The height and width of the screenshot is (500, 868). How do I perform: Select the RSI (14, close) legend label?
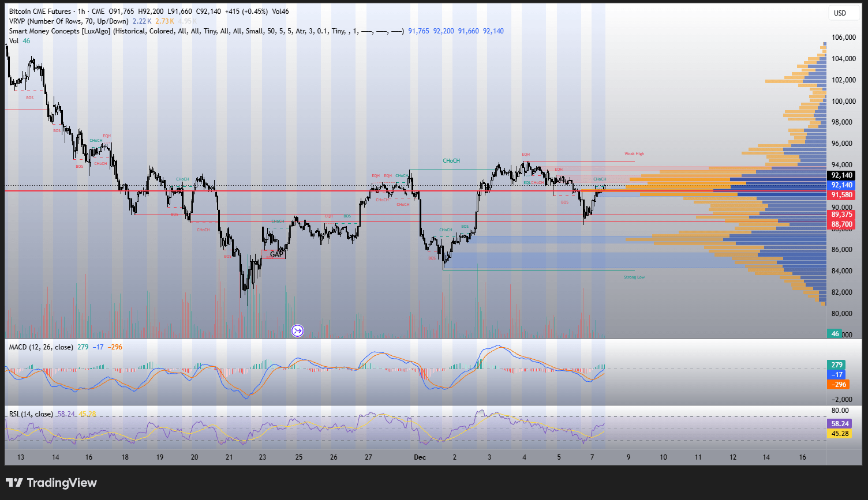point(31,414)
